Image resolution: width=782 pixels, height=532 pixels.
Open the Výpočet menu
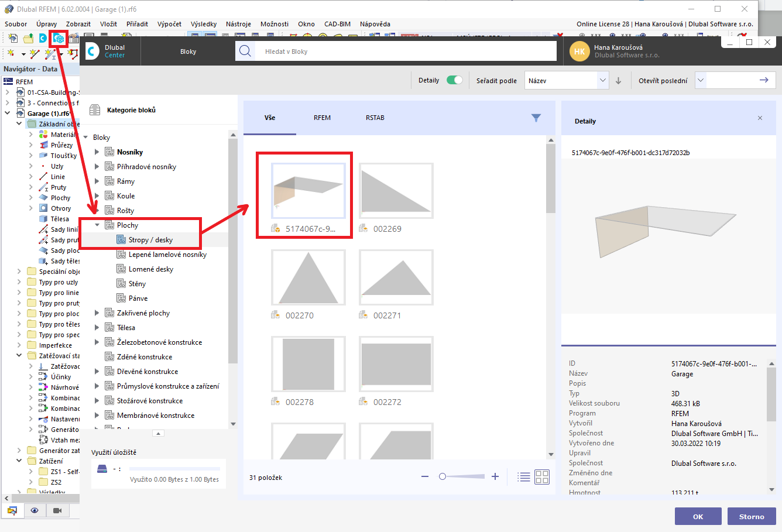(169, 24)
